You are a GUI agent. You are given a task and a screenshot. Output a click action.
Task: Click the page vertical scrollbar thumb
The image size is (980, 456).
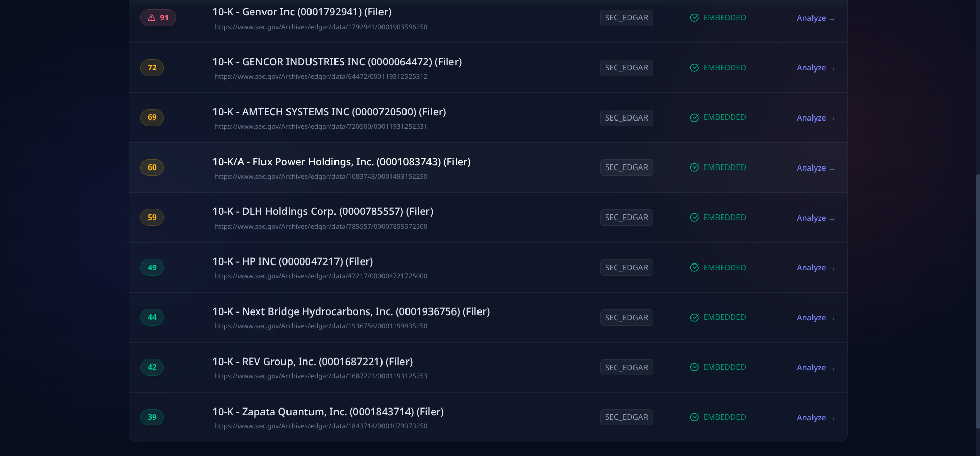978,301
